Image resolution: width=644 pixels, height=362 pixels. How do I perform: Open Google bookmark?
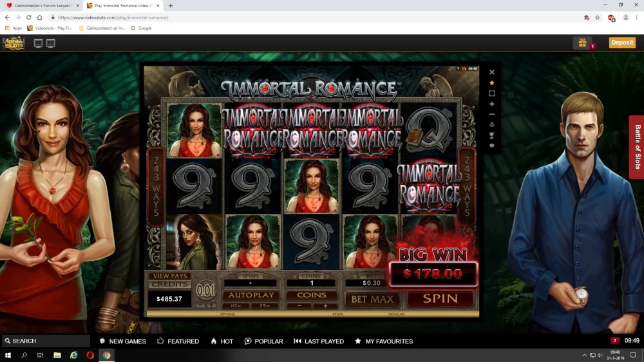141,28
